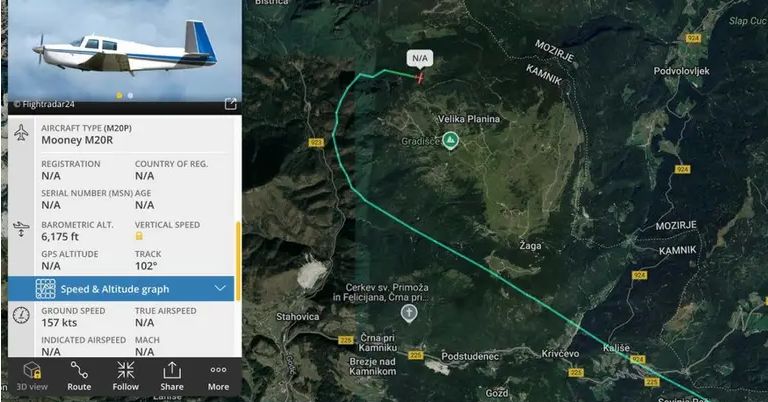Viewport: 768px width, 402px height.
Task: Select the first photo carousel dot
Action: (119, 95)
